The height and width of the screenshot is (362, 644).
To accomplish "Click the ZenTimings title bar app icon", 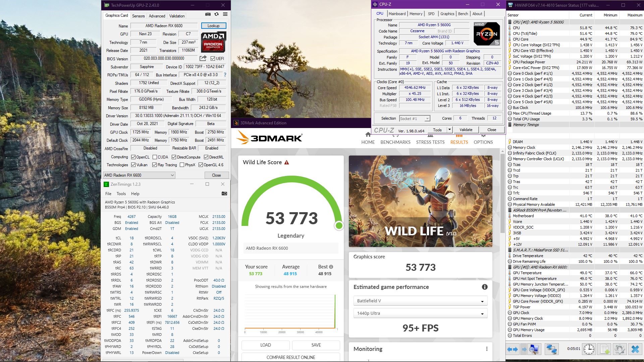I will 106,184.
